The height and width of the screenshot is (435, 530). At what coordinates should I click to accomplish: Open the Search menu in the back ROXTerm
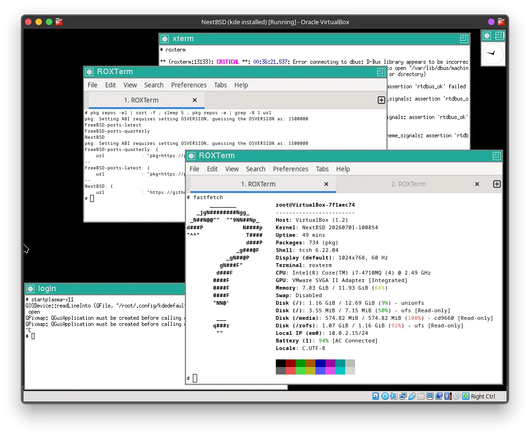click(x=154, y=85)
